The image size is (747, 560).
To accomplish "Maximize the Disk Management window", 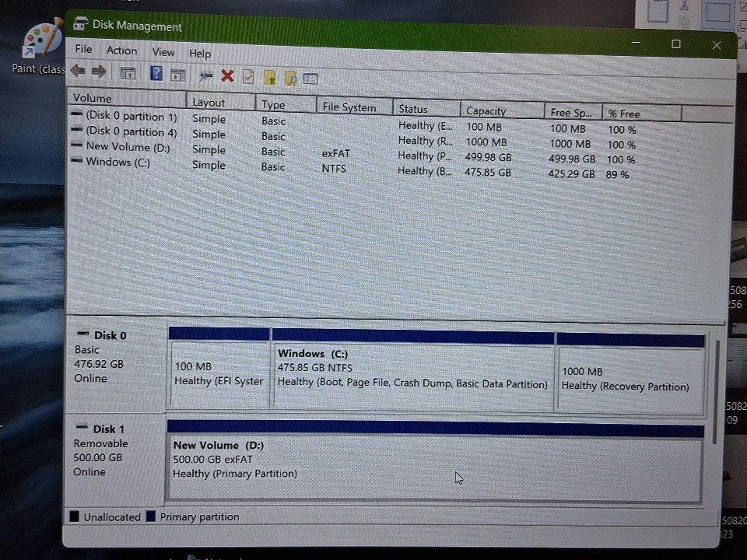I will 675,44.
